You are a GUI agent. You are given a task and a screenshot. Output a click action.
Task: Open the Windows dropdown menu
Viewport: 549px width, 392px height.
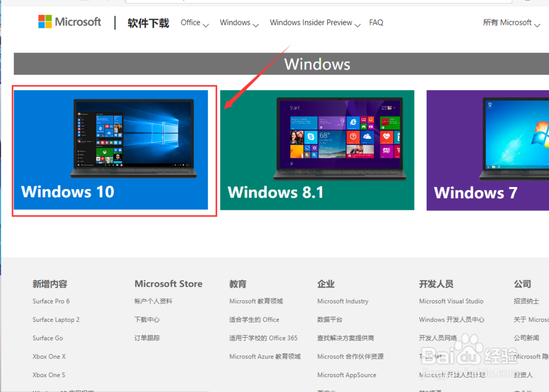tap(236, 23)
